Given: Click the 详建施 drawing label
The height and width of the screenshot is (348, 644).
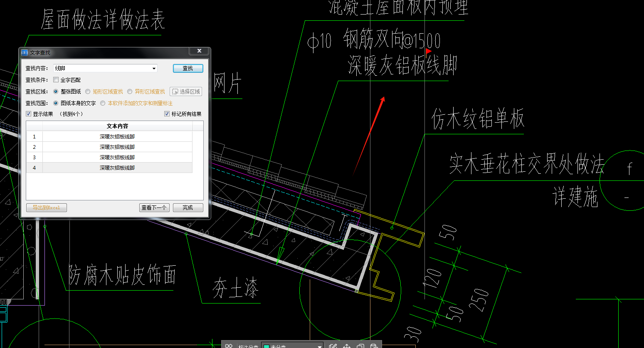Looking at the screenshot, I should pos(575,197).
